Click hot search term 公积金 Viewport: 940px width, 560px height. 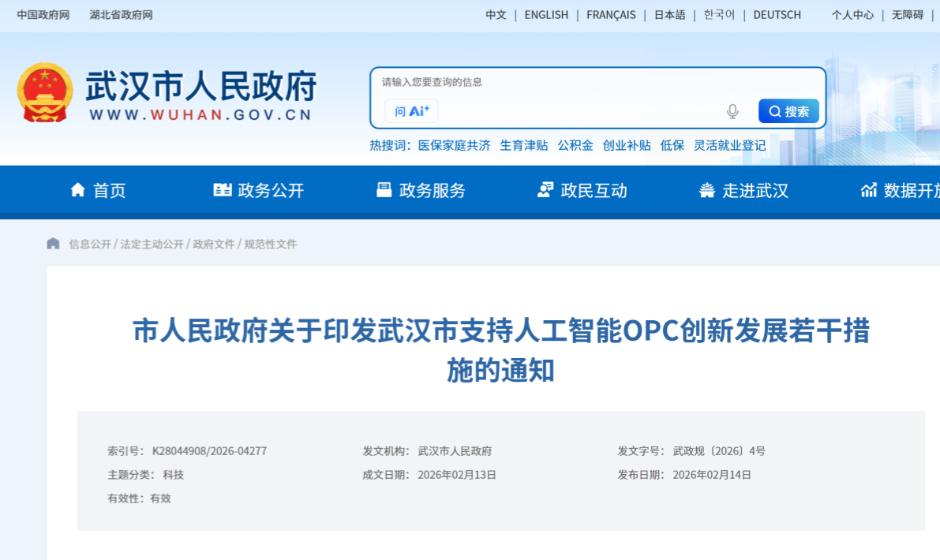(x=575, y=145)
